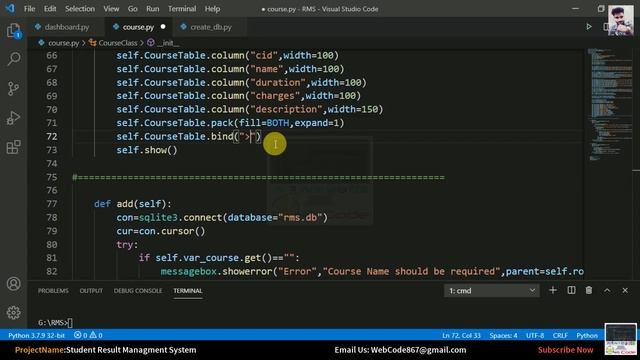Select Python 3.7.9 32-bit interpreter in status bar
The width and height of the screenshot is (640, 360).
[36, 335]
